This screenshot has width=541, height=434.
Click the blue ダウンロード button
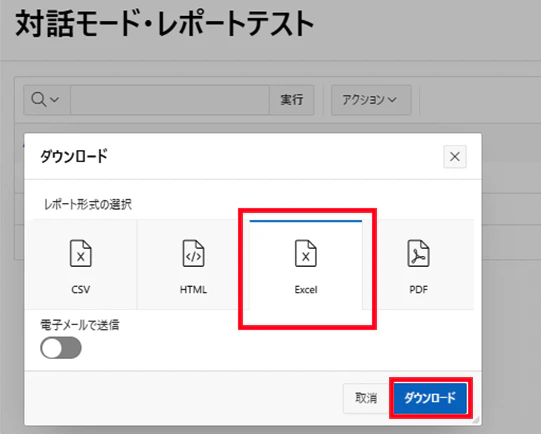pos(430,398)
